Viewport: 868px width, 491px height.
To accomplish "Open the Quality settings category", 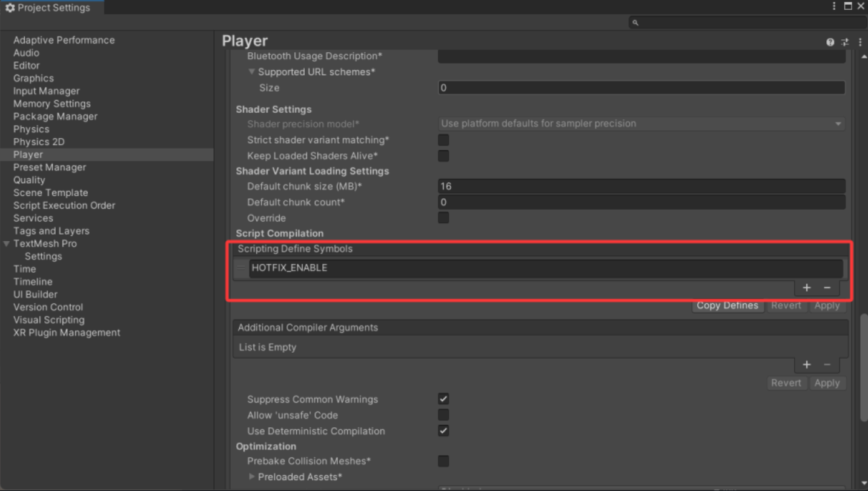I will (x=29, y=180).
